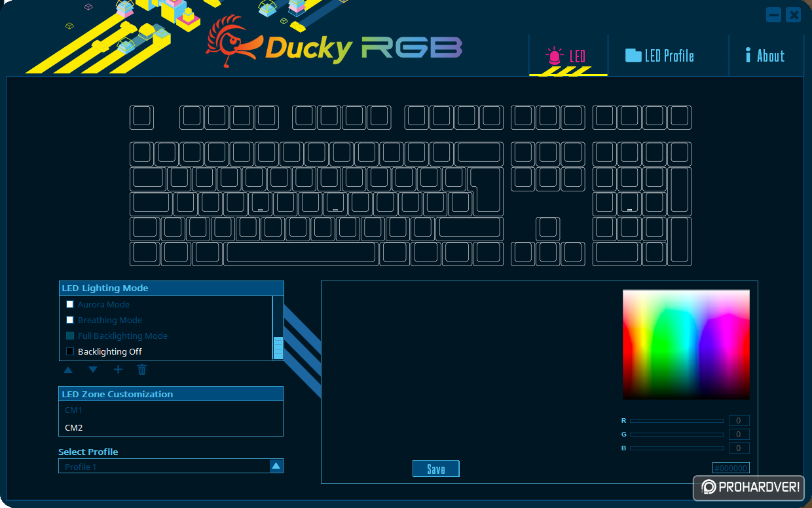This screenshot has height=508, width=812.
Task: Click the #000000 hex color field
Action: coord(731,468)
